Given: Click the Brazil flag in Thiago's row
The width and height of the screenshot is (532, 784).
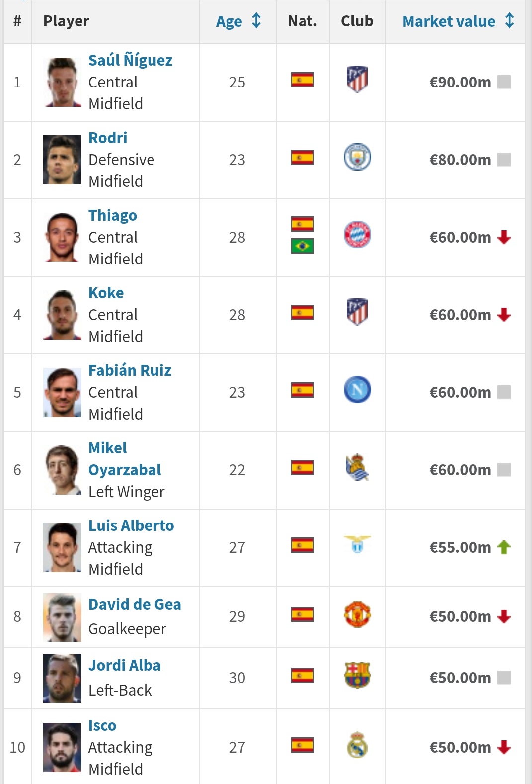Looking at the screenshot, I should 302,246.
